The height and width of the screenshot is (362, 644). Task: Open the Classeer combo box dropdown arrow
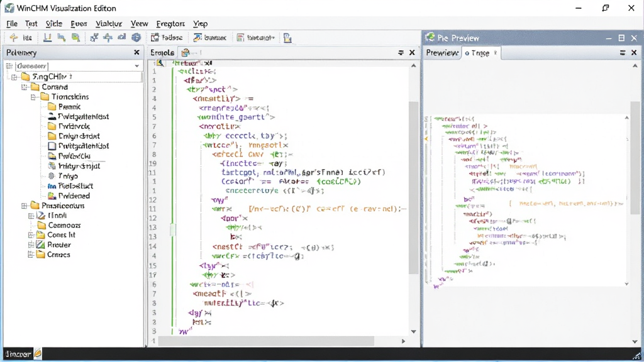click(x=136, y=65)
